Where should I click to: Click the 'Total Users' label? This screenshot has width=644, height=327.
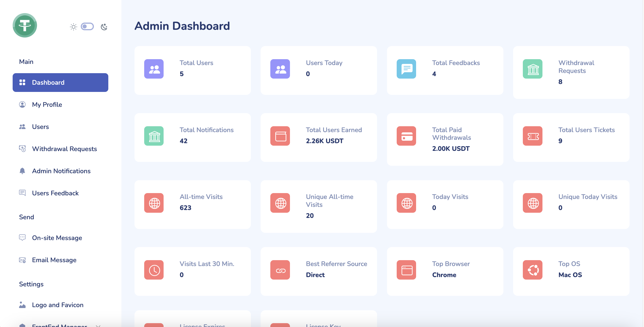point(196,63)
